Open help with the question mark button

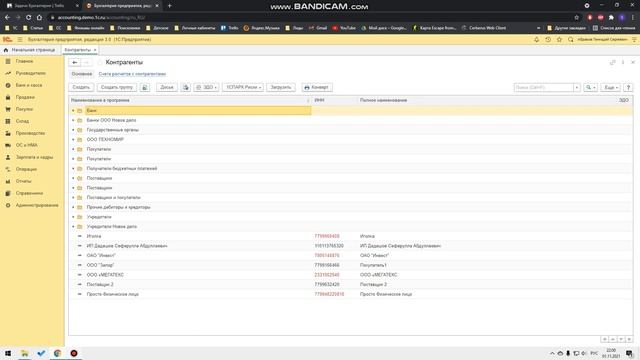(x=629, y=87)
